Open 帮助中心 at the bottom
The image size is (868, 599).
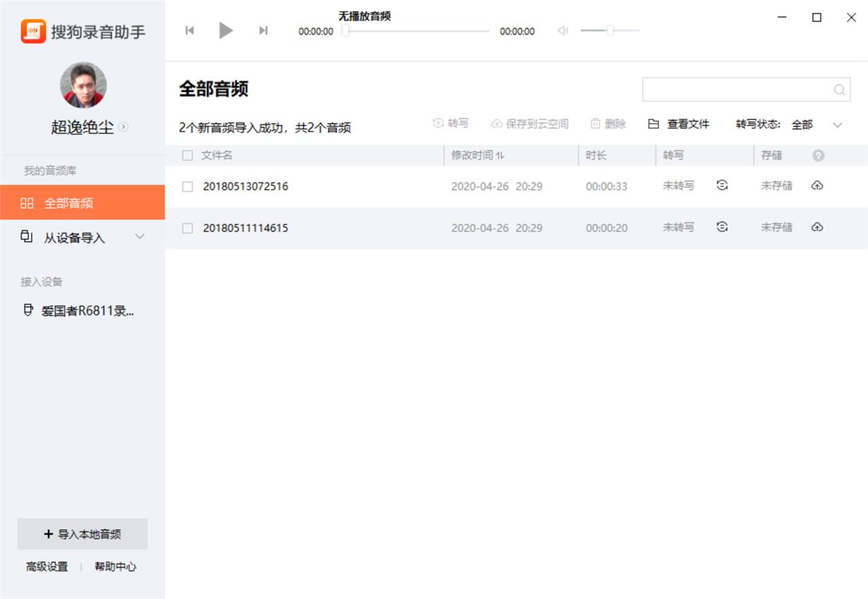(115, 566)
